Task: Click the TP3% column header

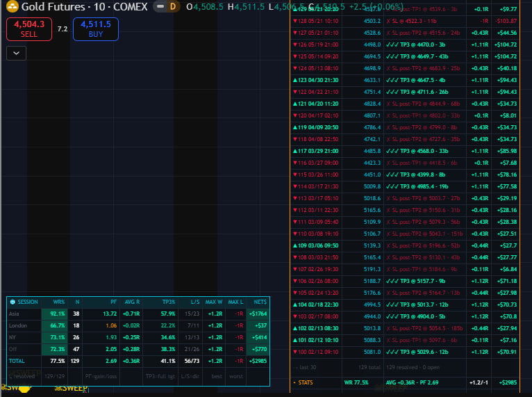Action: tap(169, 302)
